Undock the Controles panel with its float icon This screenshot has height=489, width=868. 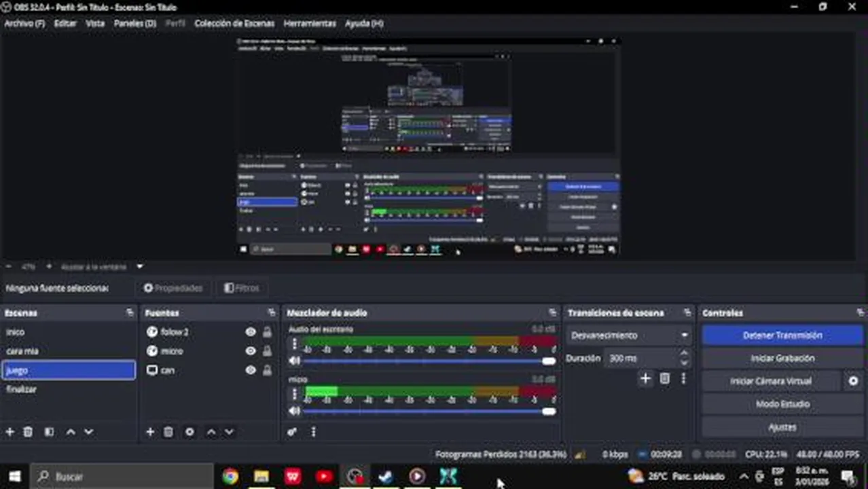(x=860, y=313)
